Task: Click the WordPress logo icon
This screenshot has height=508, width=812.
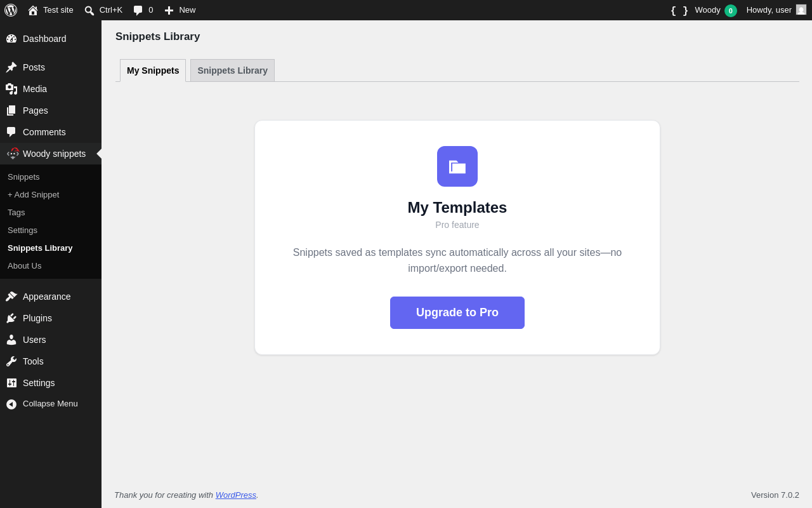Action: point(11,10)
